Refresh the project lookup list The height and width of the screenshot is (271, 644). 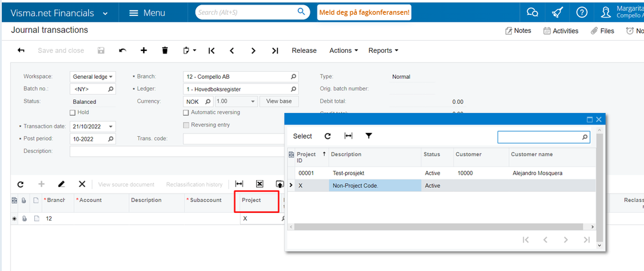point(328,136)
